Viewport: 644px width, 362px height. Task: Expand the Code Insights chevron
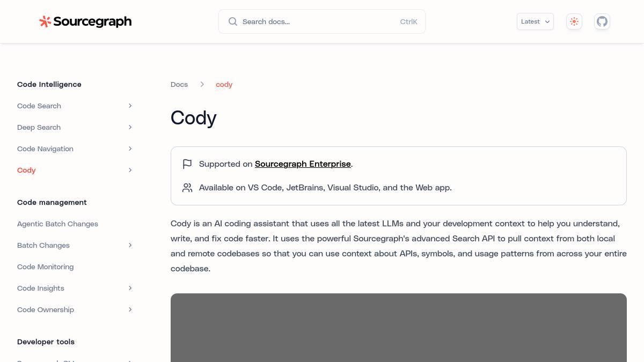pyautogui.click(x=130, y=288)
